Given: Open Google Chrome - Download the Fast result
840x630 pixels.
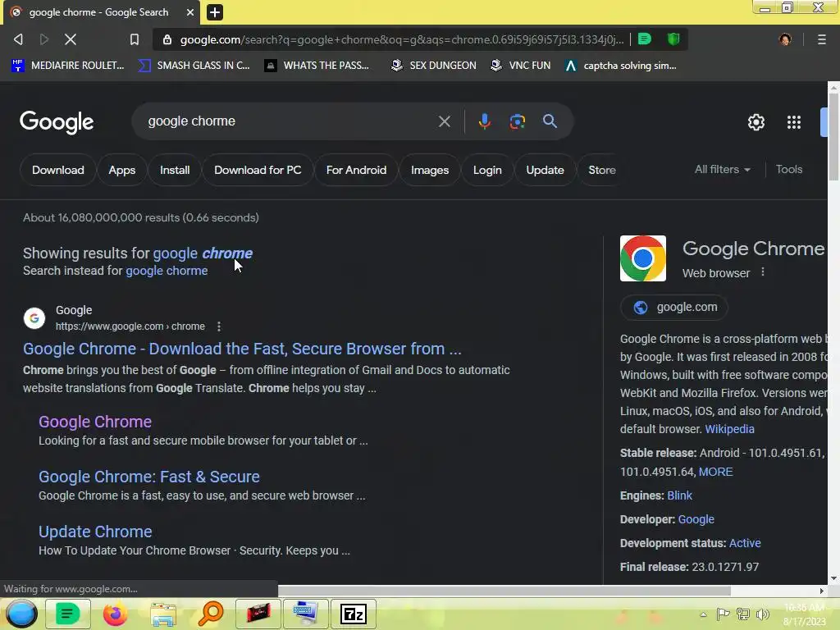Looking at the screenshot, I should point(242,349).
